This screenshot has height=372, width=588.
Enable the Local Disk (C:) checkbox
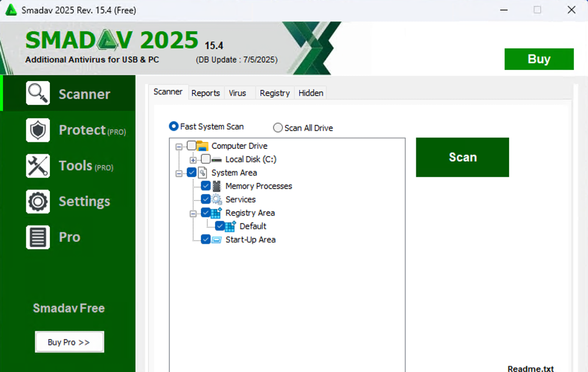coord(206,160)
